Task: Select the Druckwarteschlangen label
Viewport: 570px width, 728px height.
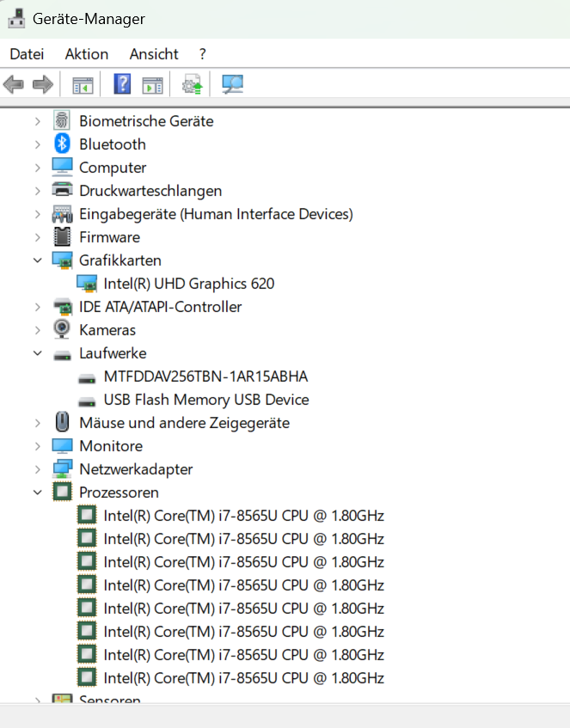Action: (150, 191)
